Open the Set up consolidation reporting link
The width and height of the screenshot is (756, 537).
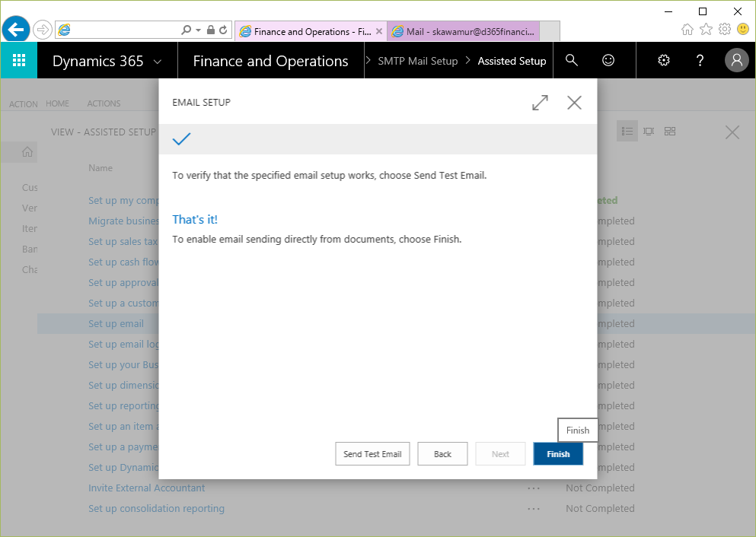coord(156,509)
